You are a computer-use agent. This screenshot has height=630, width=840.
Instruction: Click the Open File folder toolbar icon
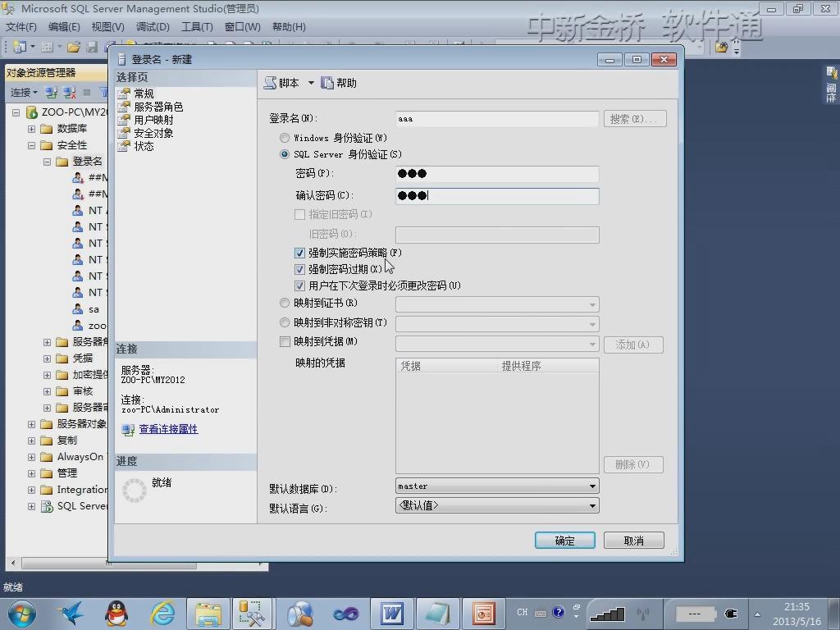pyautogui.click(x=73, y=47)
